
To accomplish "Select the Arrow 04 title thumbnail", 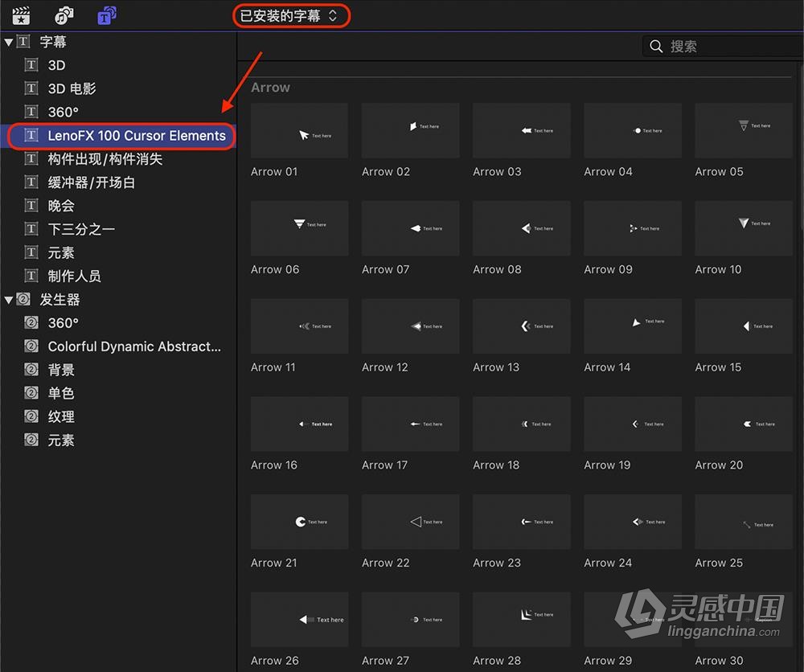I will pyautogui.click(x=633, y=131).
